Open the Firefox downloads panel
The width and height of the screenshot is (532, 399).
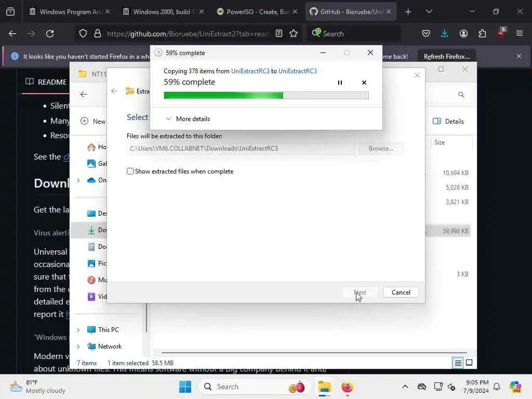click(x=445, y=34)
